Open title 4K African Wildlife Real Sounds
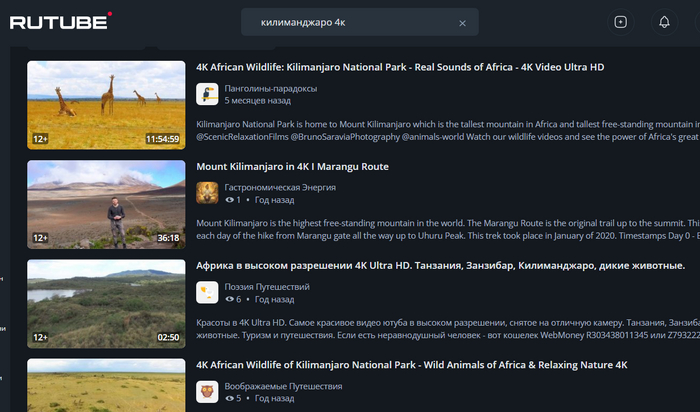 [400, 67]
